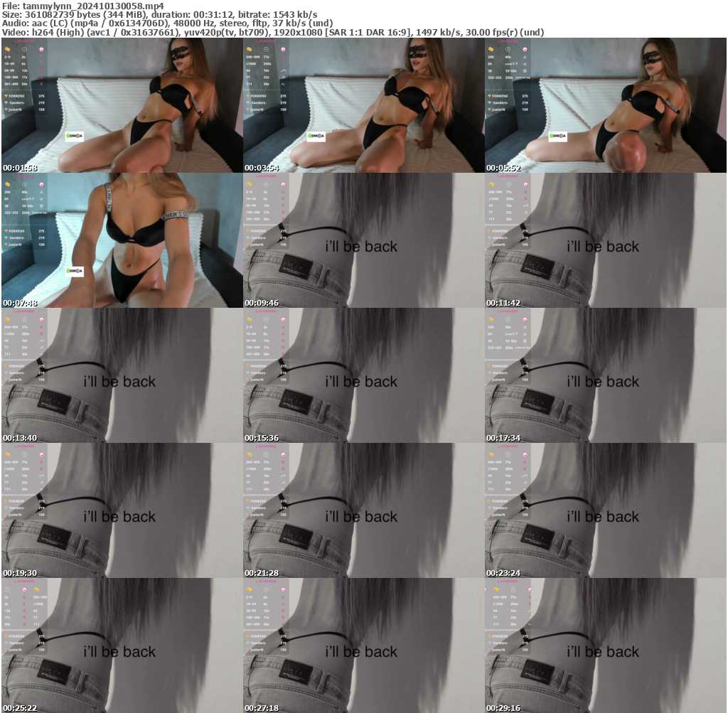728x713 pixels.
Task: Click the JusterN username in rankings
Action: [x=15, y=109]
